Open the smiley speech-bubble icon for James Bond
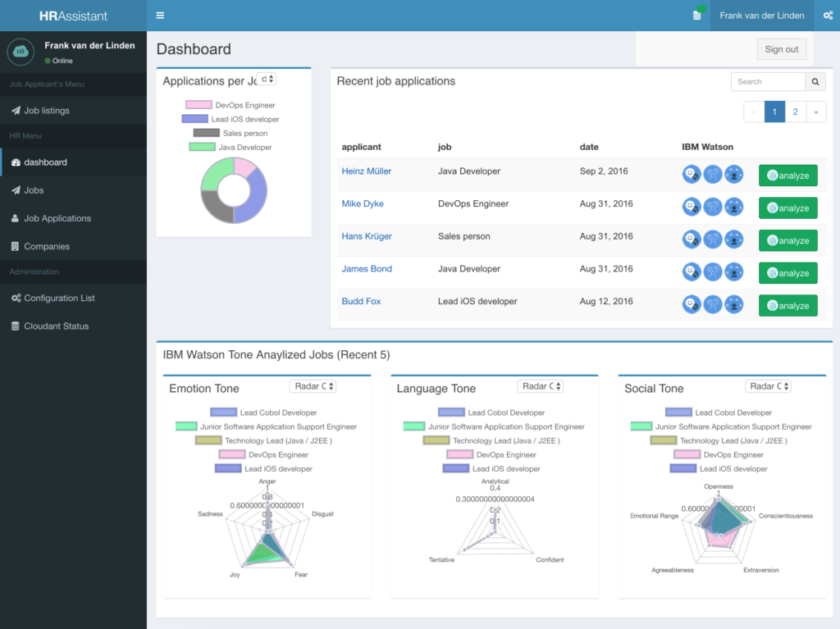The width and height of the screenshot is (840, 629). pos(692,272)
